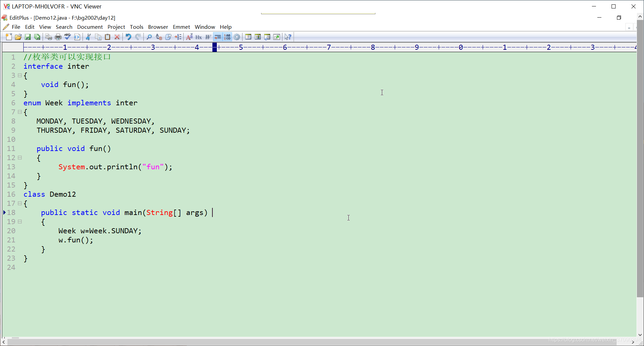Image resolution: width=644 pixels, height=346 pixels.
Task: Open the Browser menu
Action: (158, 27)
